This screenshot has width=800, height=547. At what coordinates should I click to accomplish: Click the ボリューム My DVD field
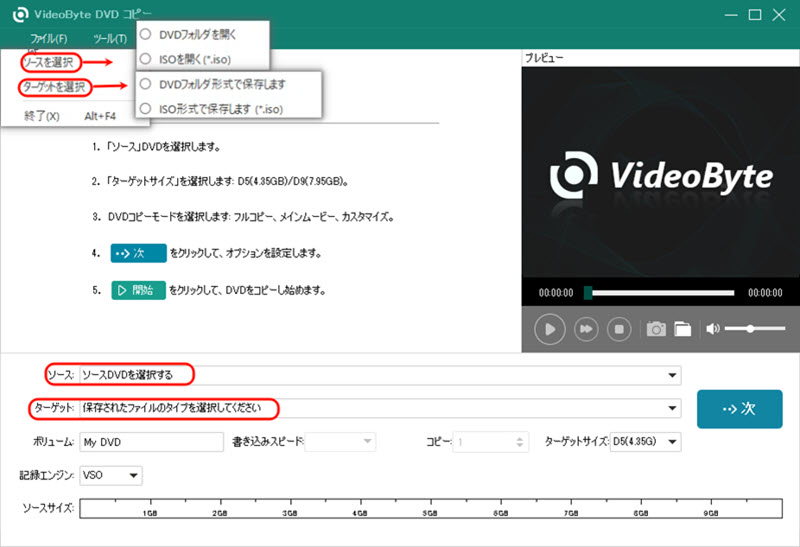tap(152, 442)
